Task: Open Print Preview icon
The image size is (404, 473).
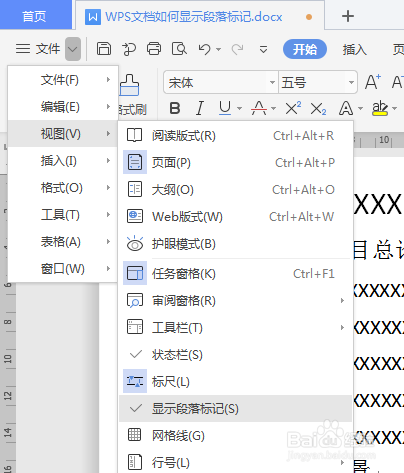Action: click(x=179, y=49)
